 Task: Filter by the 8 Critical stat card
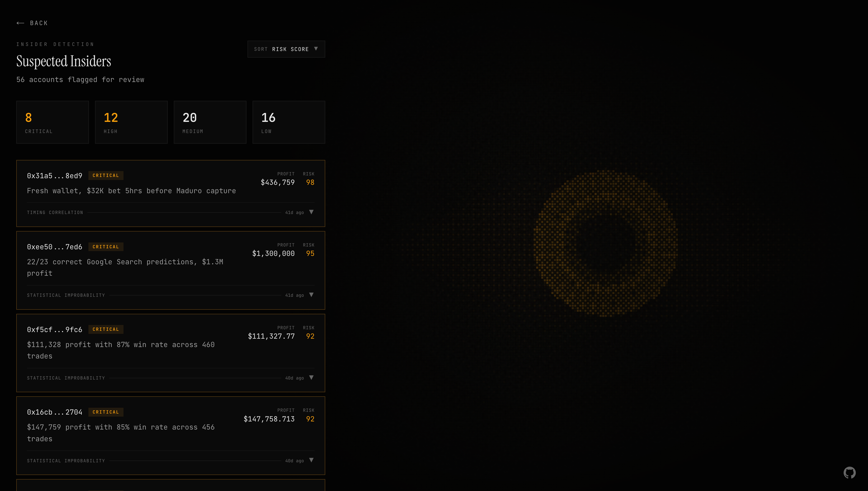[x=52, y=122]
